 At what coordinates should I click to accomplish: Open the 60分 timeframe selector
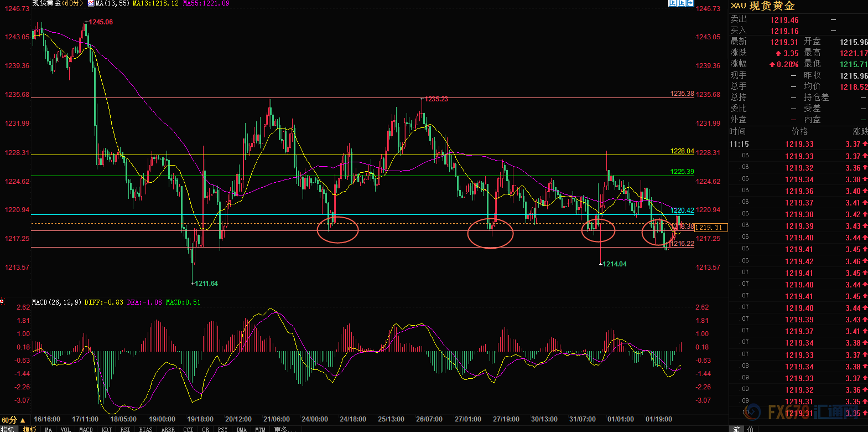(13, 420)
